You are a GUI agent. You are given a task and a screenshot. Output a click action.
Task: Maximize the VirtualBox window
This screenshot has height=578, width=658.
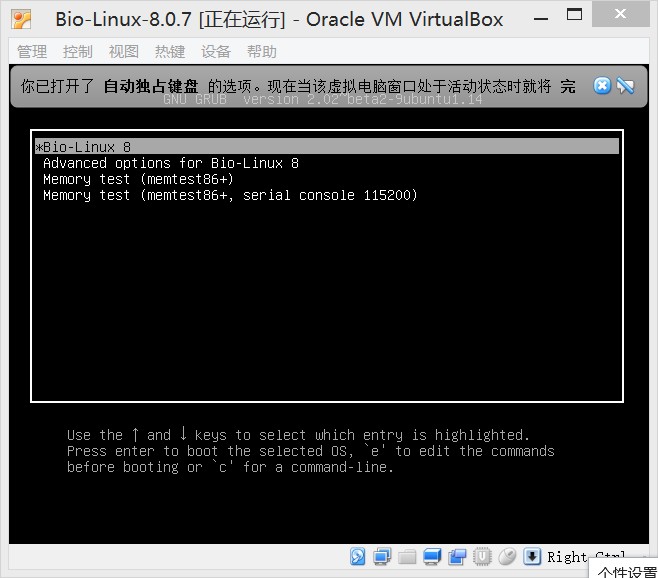(x=574, y=15)
